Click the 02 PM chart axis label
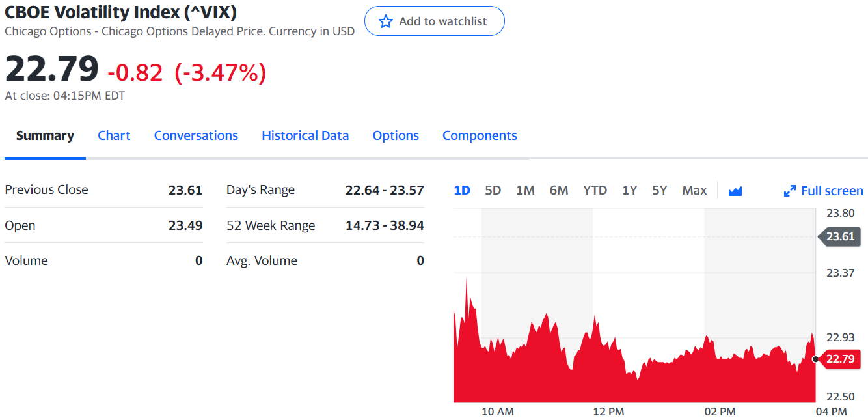This screenshot has width=868, height=420. click(x=720, y=412)
